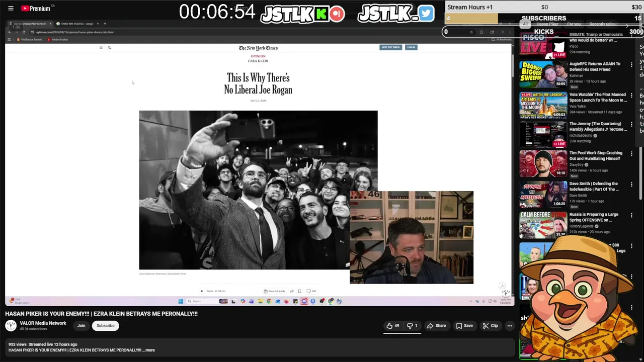This screenshot has height=362, width=644.
Task: Click the LOG IN button on NYT
Action: (411, 47)
